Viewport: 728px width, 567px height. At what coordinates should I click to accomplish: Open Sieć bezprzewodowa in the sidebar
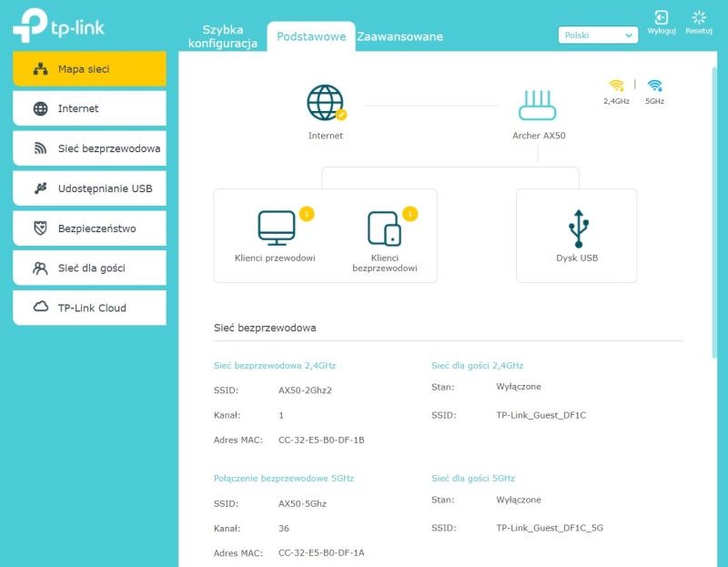(89, 148)
